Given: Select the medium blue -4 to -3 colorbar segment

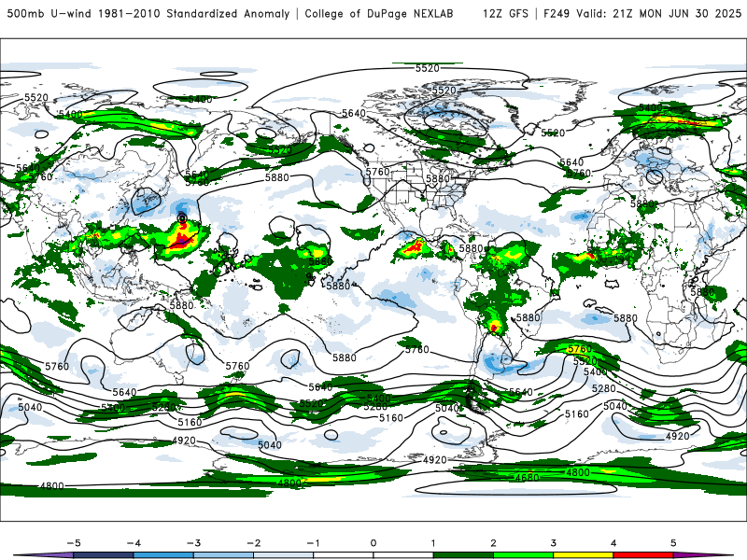Looking at the screenshot, I should pos(163,555).
